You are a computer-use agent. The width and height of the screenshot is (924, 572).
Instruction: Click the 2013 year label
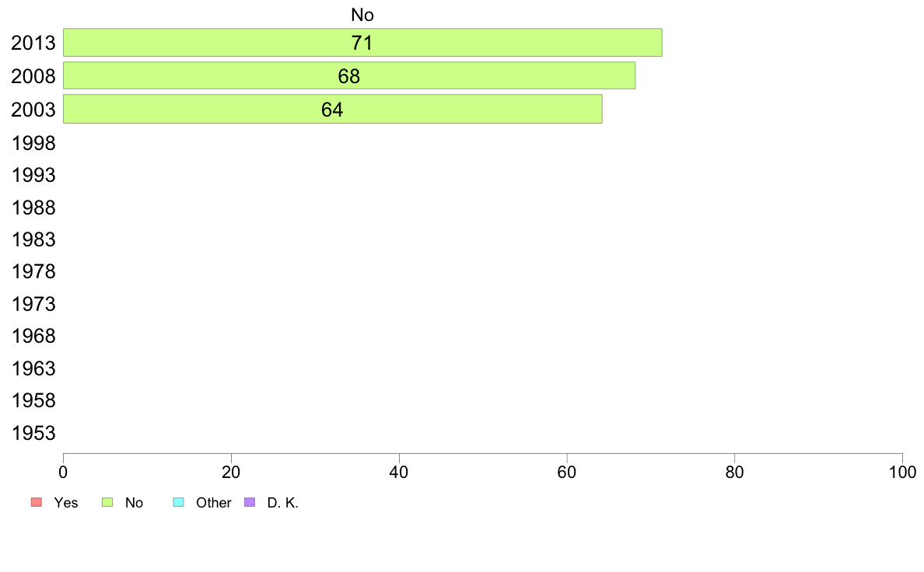[33, 43]
